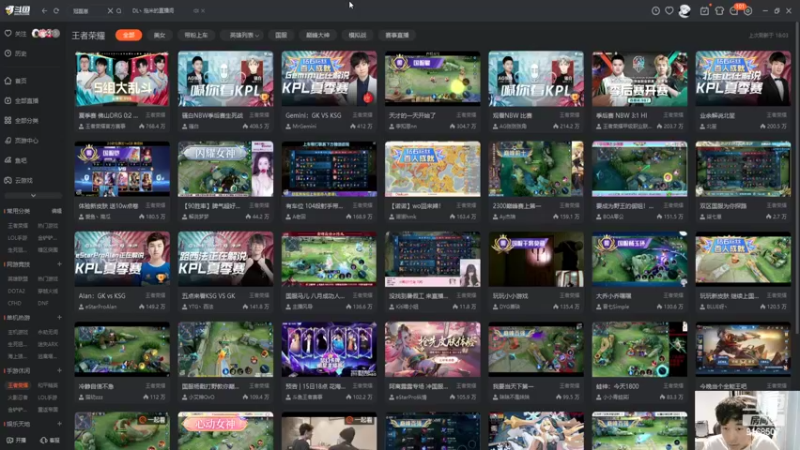800x450 pixels.
Task: Open 关注 in the left sidebar
Action: 15,34
